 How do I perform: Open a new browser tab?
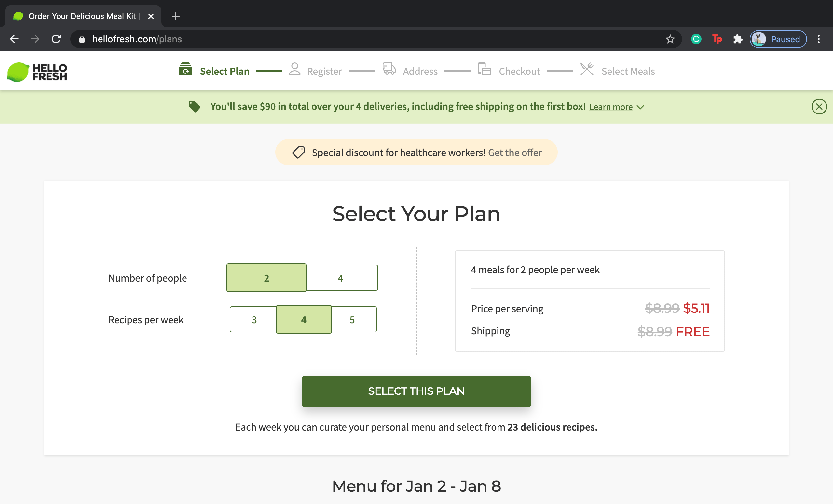[175, 16]
